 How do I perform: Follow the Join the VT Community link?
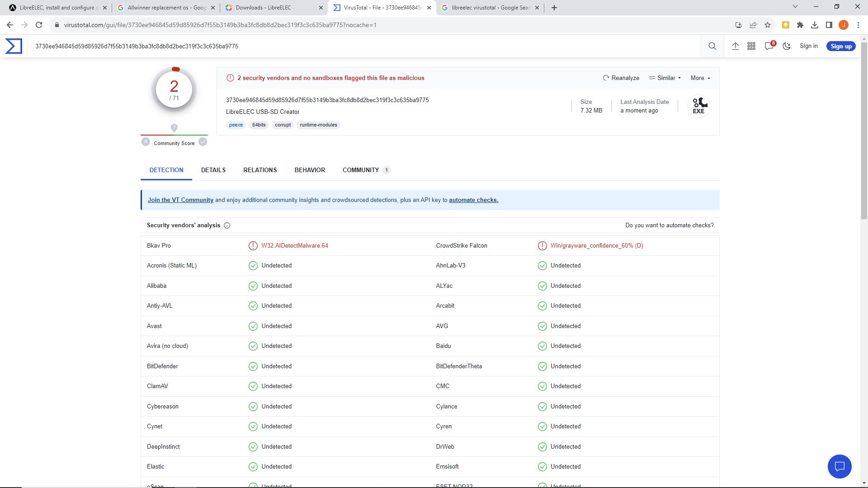pos(180,200)
